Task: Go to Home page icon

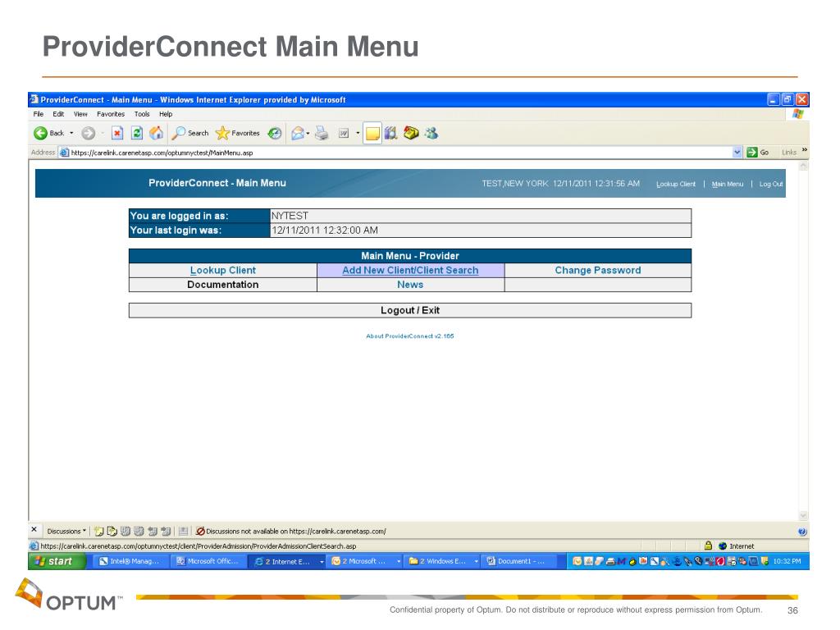Action: point(157,133)
